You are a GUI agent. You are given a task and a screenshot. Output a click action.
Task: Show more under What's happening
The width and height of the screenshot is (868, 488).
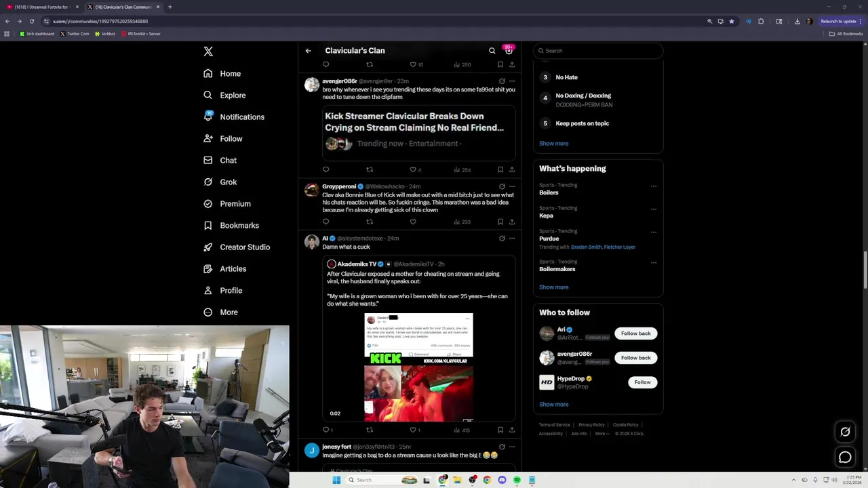pyautogui.click(x=553, y=287)
